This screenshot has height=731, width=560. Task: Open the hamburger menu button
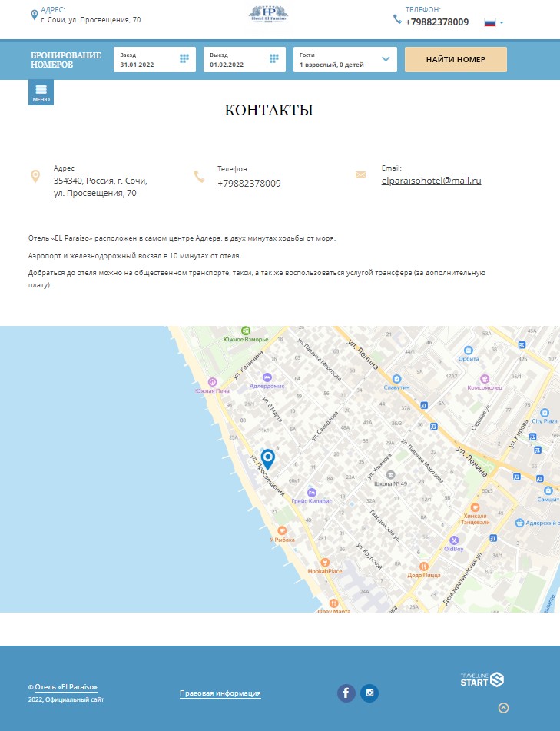41,92
